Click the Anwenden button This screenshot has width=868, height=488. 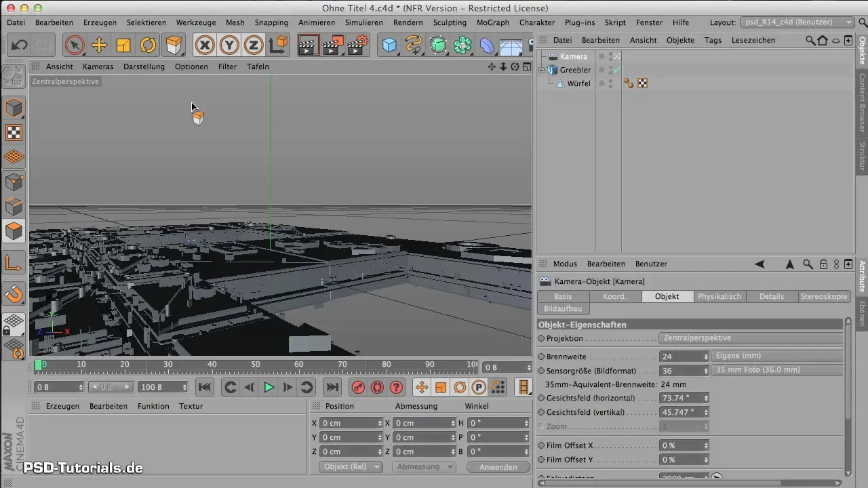click(498, 467)
